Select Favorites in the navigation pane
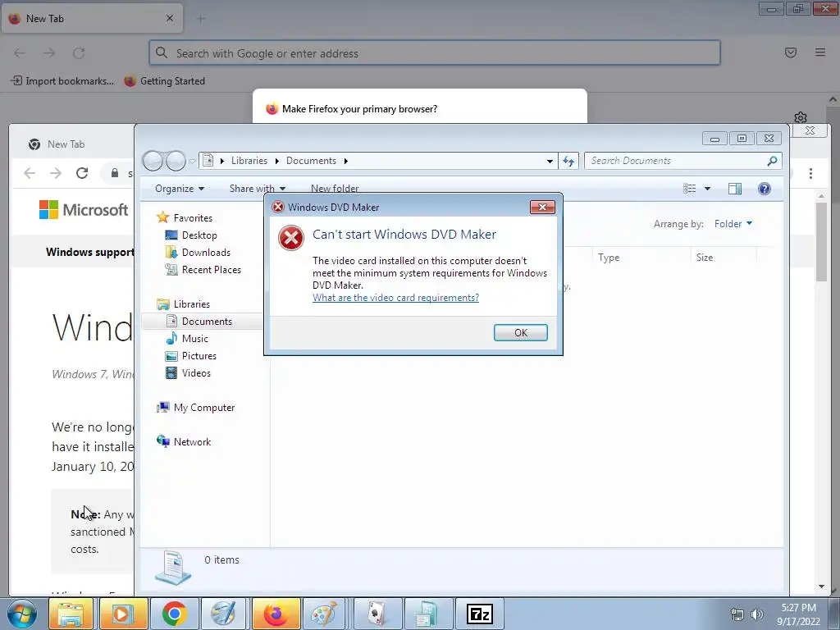 (193, 218)
